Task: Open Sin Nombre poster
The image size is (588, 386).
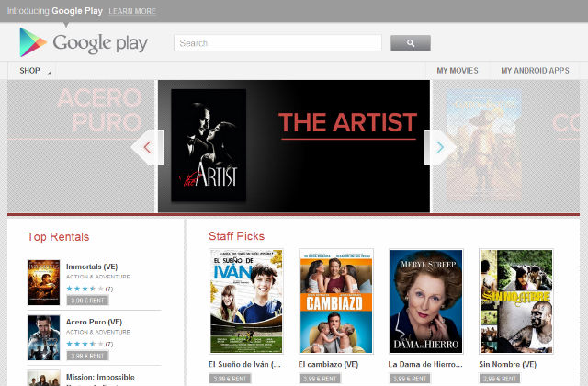Action: point(516,301)
